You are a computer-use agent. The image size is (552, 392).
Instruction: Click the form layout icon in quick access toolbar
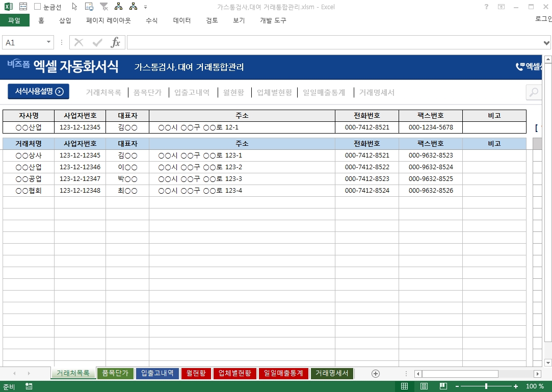(23, 6)
